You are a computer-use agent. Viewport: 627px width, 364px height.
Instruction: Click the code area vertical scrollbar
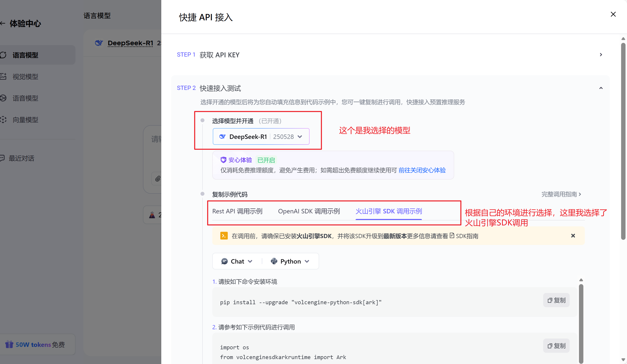coord(581,323)
